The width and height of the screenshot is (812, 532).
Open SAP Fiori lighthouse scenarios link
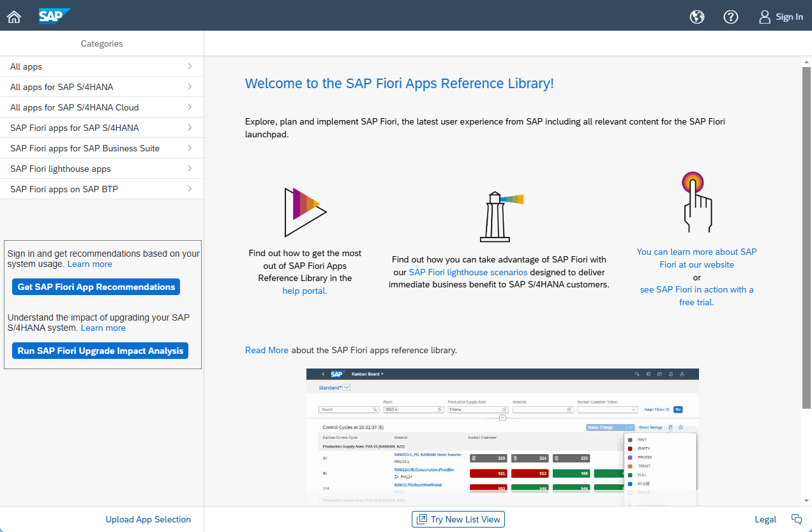[x=468, y=272]
